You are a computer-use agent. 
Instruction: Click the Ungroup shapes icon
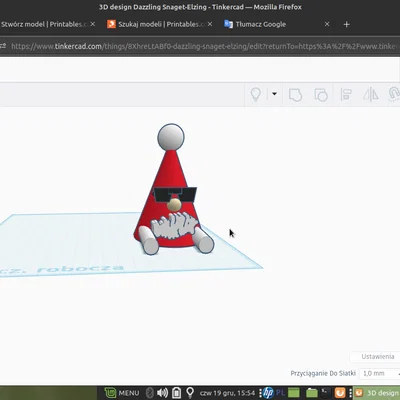click(321, 95)
